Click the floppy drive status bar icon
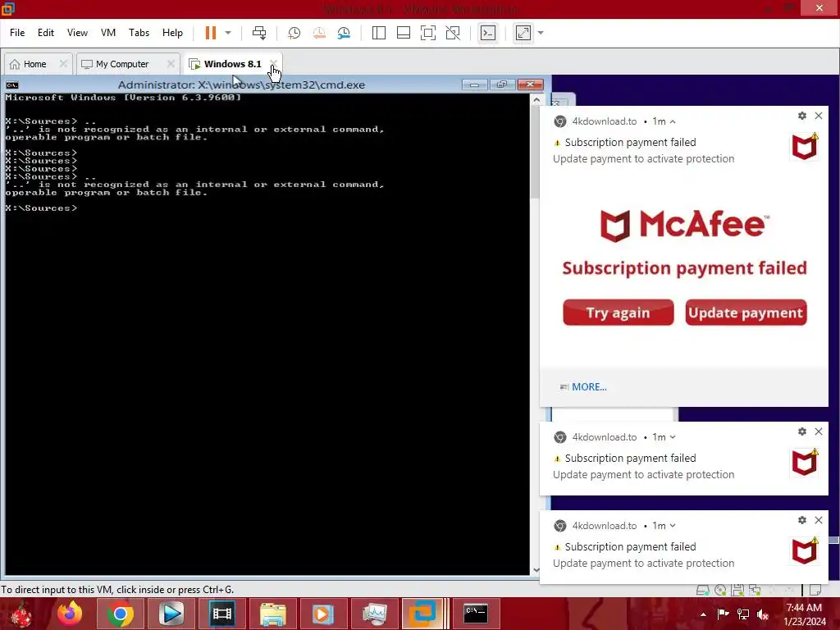 737,591
